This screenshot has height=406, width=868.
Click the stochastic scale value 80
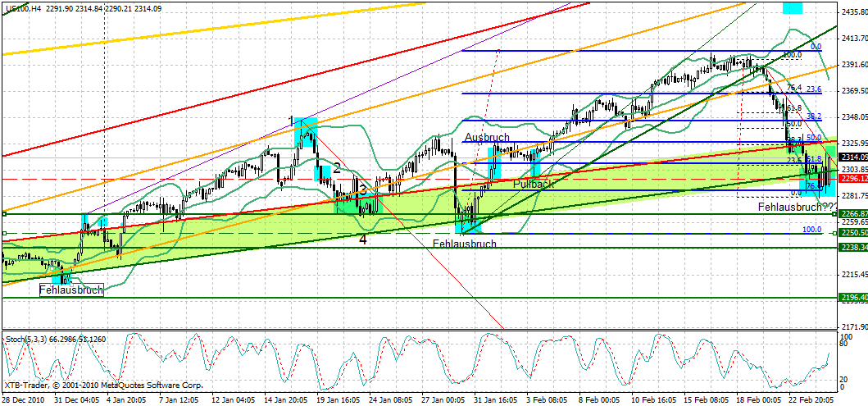845,344
